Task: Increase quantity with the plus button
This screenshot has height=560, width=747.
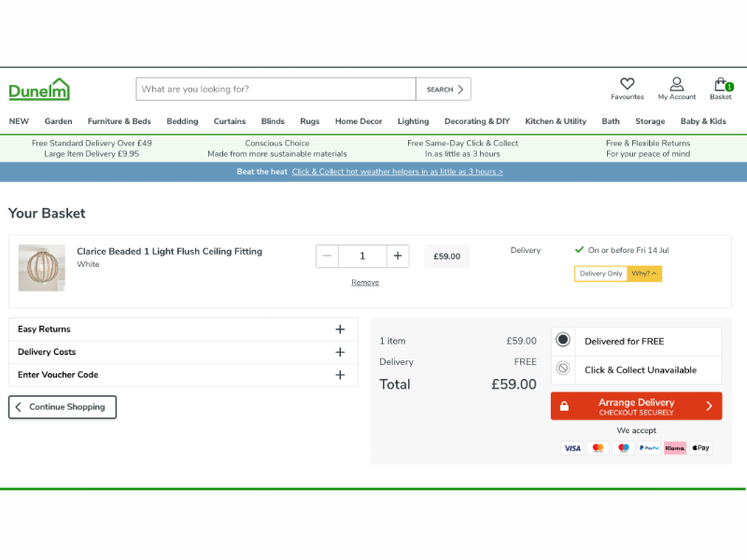Action: pos(398,256)
